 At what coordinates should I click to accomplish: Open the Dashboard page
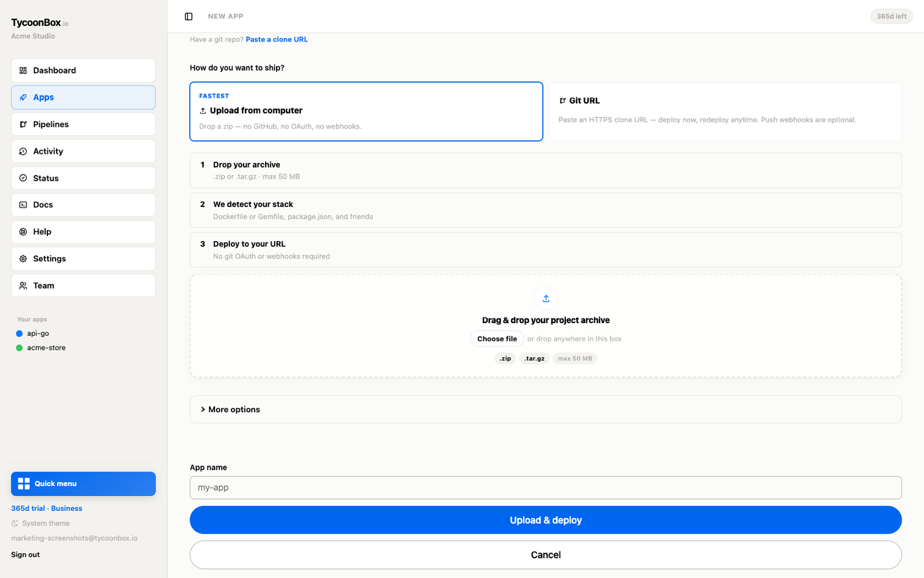click(83, 71)
